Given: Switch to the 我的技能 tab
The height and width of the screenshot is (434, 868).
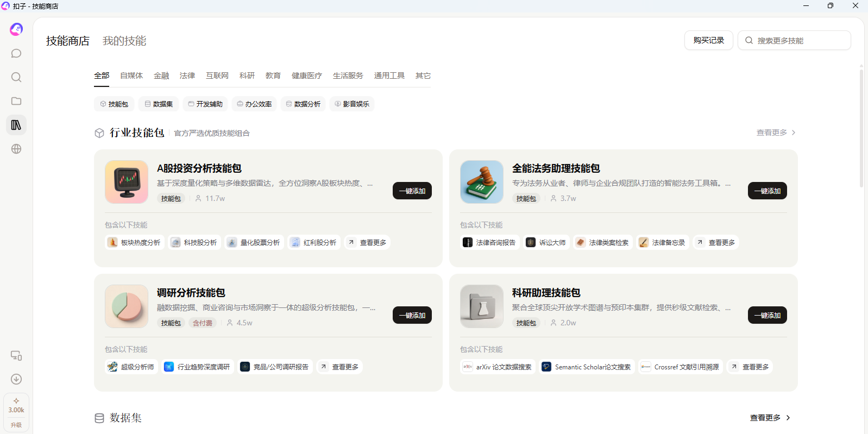Looking at the screenshot, I should click(x=124, y=41).
